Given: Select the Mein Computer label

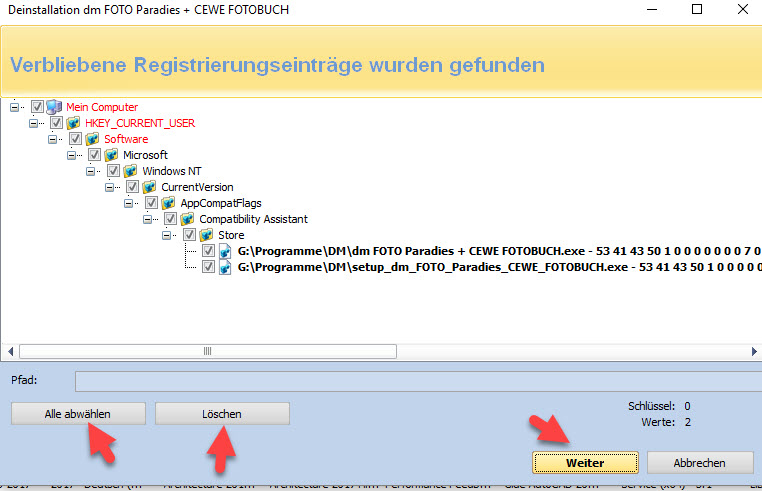Looking at the screenshot, I should coord(102,107).
